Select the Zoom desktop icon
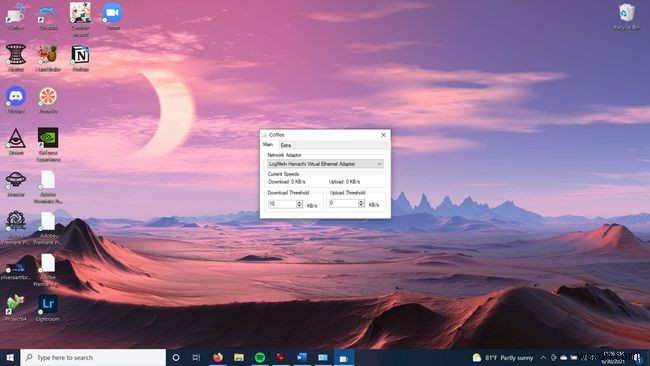 pyautogui.click(x=112, y=16)
